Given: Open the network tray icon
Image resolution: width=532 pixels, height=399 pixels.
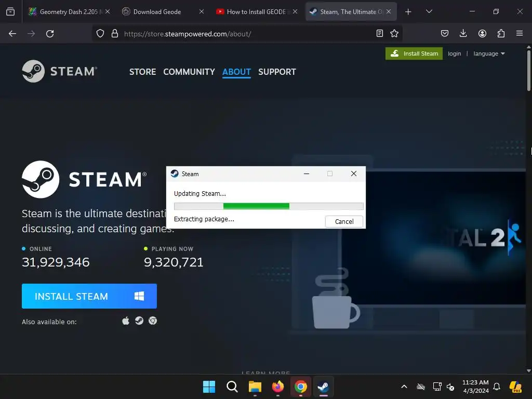Looking at the screenshot, I should tap(437, 387).
